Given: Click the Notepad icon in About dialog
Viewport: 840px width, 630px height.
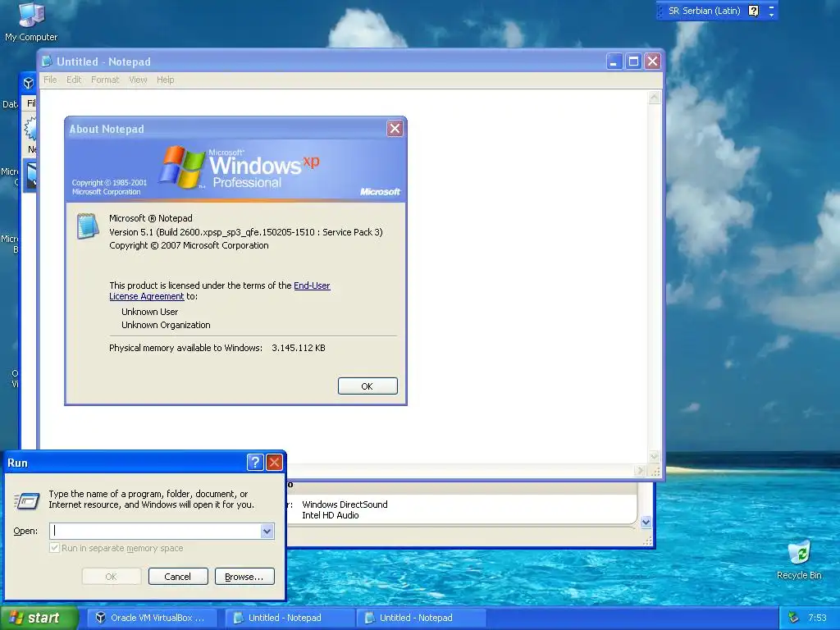Looking at the screenshot, I should [x=88, y=226].
